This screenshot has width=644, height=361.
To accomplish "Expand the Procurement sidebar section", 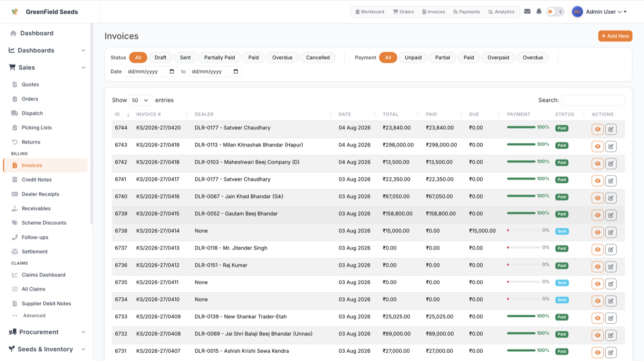I will tap(47, 332).
